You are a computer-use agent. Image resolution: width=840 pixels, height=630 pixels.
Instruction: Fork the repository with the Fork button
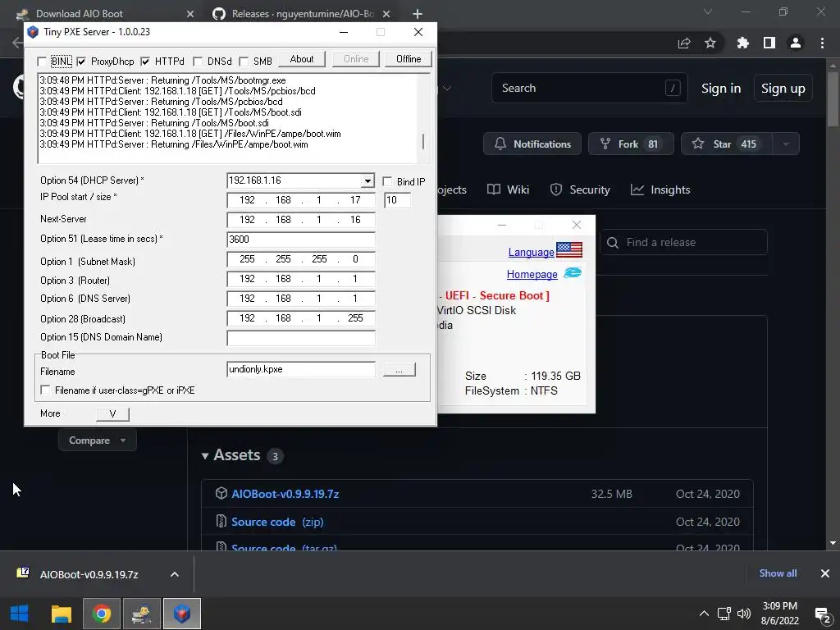[x=631, y=144]
